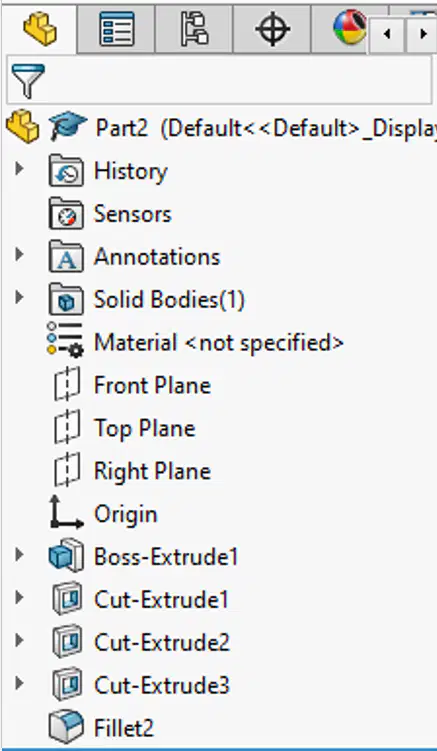
Task: Expand Cut-Extrude2 to show its sketch
Action: 19,640
